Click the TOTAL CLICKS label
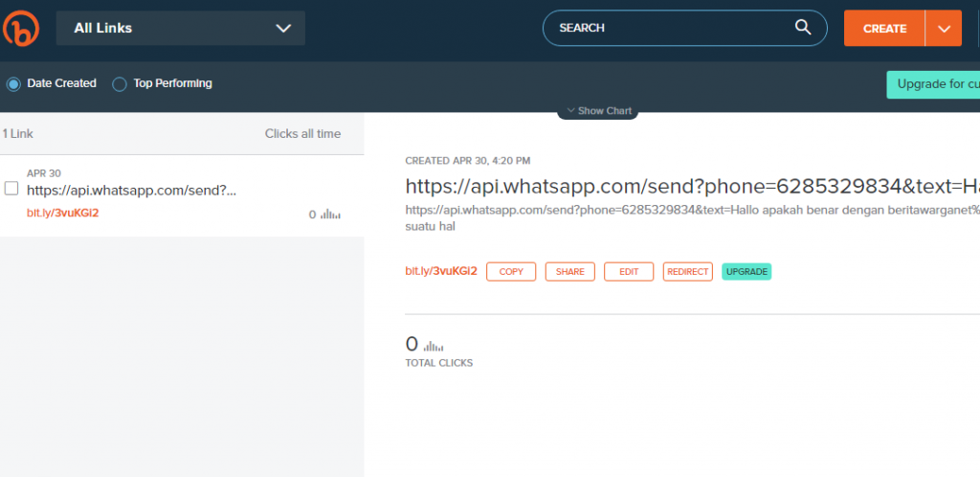The height and width of the screenshot is (477, 980). tap(439, 363)
